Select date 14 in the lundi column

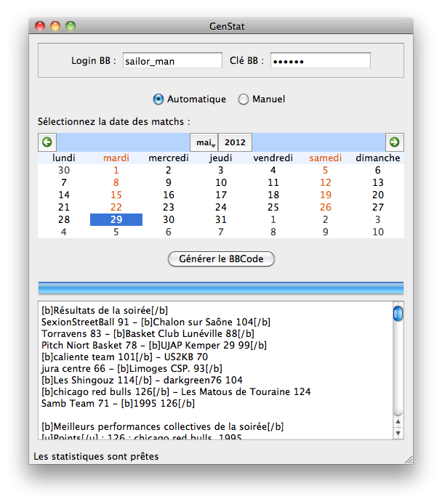tap(64, 195)
